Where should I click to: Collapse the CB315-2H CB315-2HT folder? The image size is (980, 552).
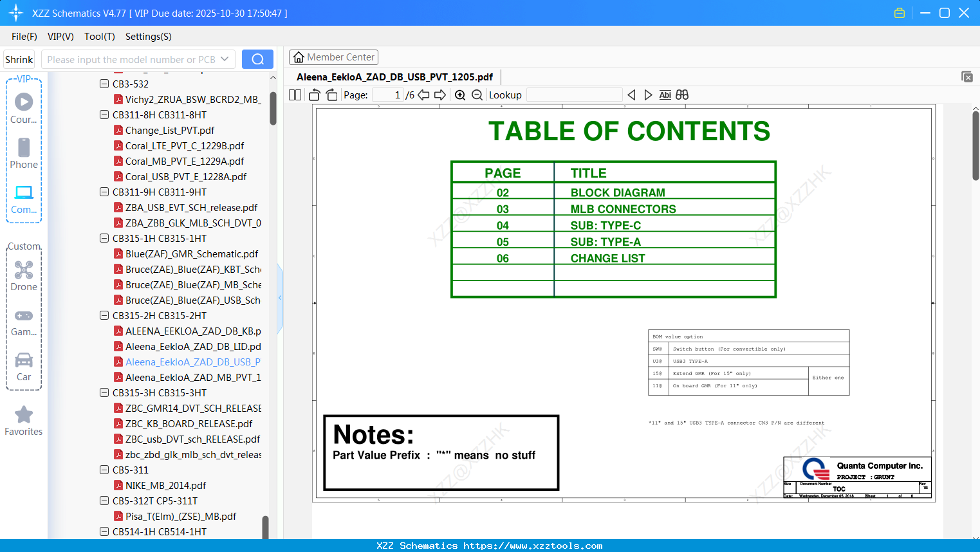tap(104, 315)
